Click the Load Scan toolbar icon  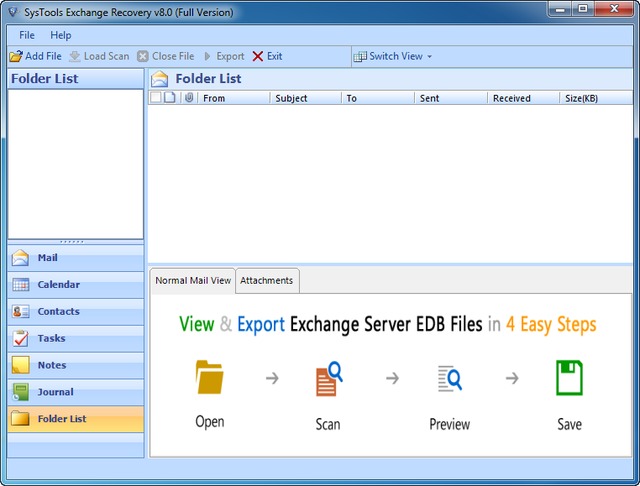(75, 57)
